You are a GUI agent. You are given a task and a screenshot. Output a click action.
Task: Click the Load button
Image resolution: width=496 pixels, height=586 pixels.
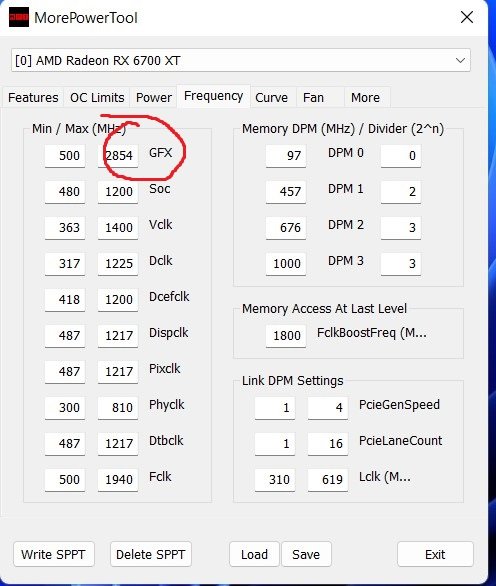pyautogui.click(x=254, y=554)
